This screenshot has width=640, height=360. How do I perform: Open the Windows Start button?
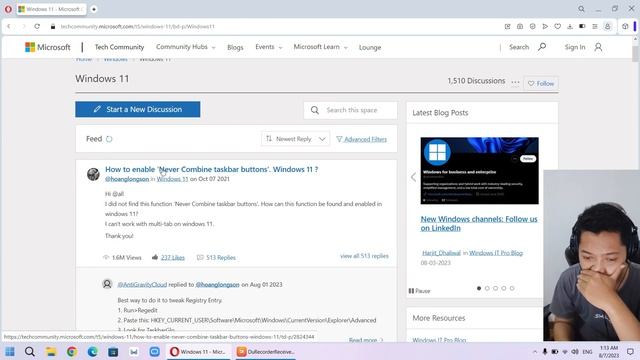coord(10,351)
